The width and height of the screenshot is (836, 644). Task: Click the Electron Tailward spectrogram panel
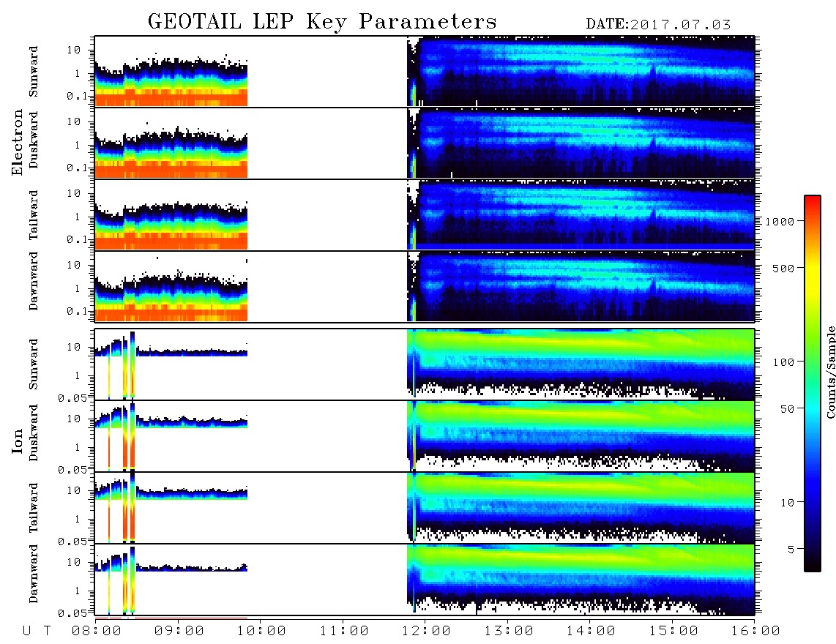pyautogui.click(x=425, y=214)
